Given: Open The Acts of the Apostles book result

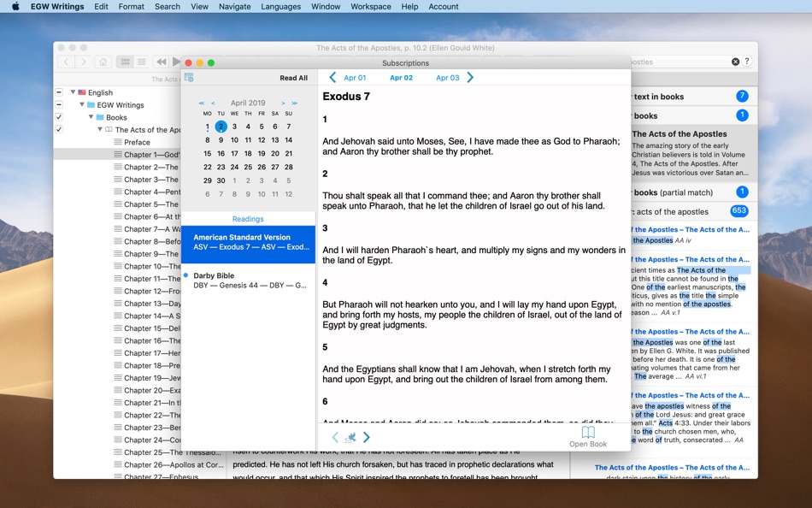Looking at the screenshot, I should [694, 153].
